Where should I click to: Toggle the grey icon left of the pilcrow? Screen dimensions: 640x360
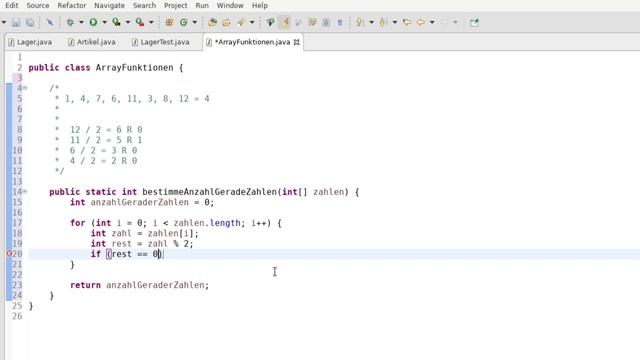(326, 22)
